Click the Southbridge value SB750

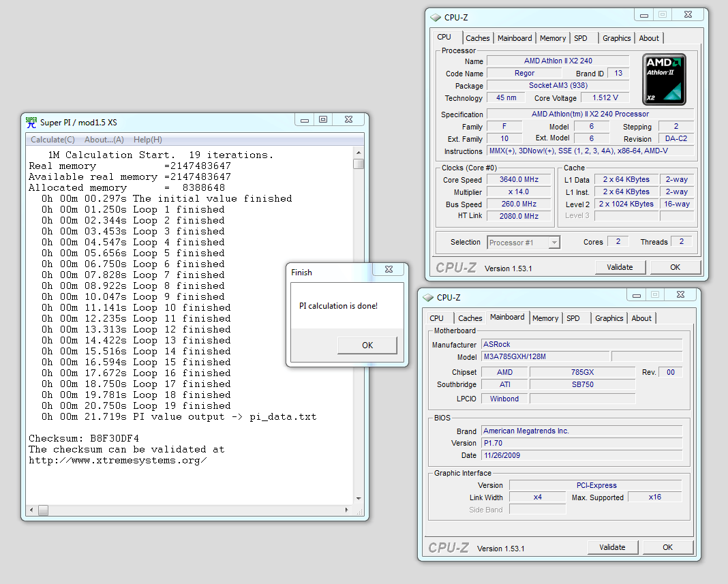pos(582,384)
